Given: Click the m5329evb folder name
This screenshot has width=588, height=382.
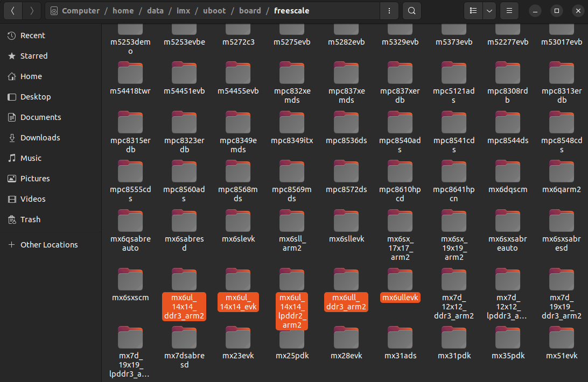Looking at the screenshot, I should coord(400,42).
